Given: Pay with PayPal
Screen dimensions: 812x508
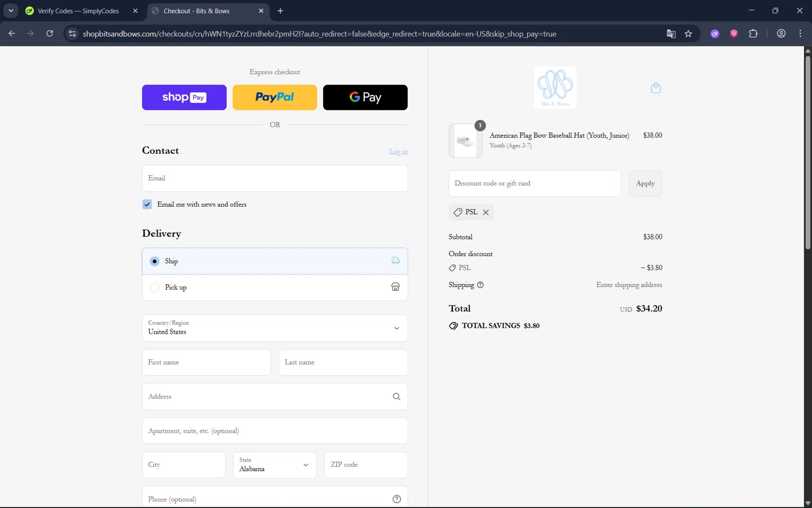Looking at the screenshot, I should pos(274,97).
